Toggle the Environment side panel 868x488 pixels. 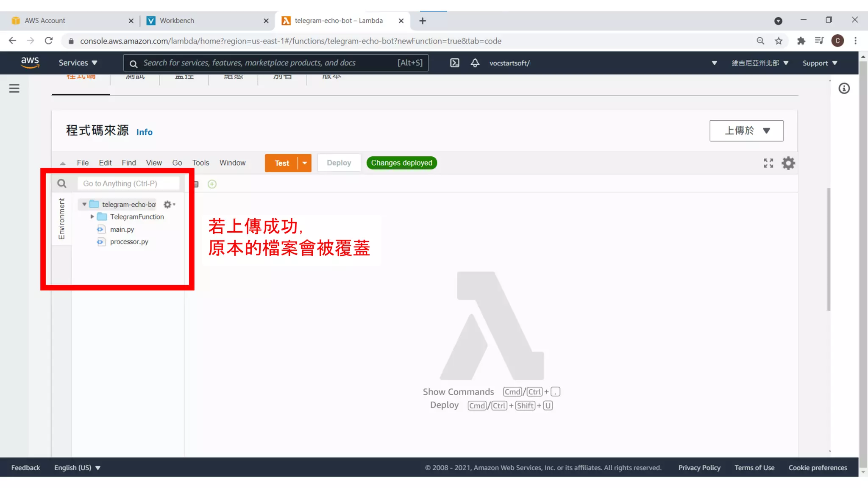[x=62, y=219]
